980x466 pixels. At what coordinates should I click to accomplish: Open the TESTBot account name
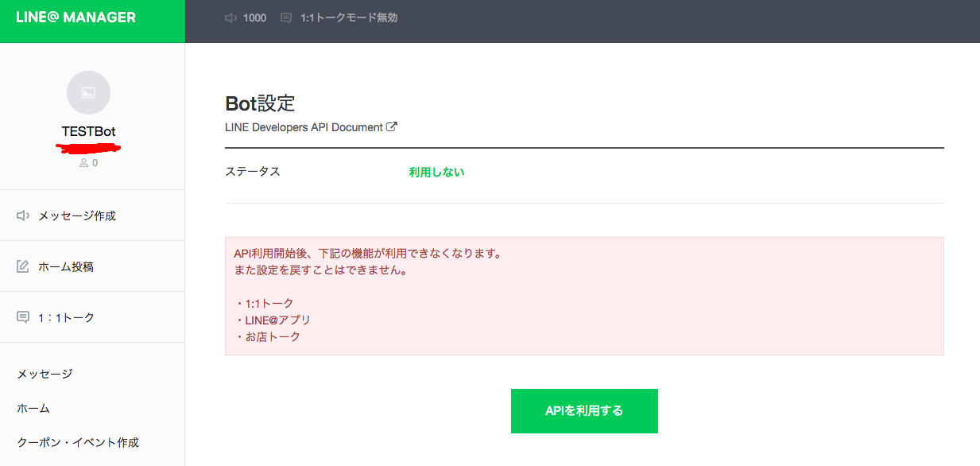pos(89,131)
